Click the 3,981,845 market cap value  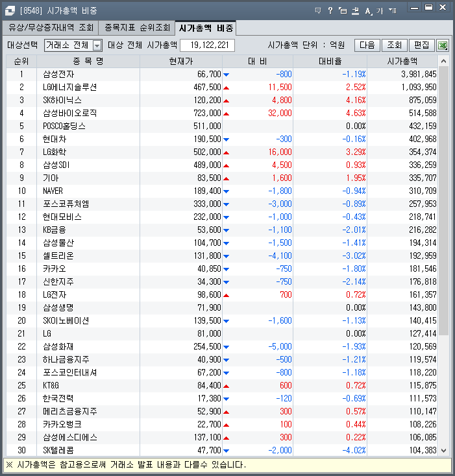coord(419,75)
